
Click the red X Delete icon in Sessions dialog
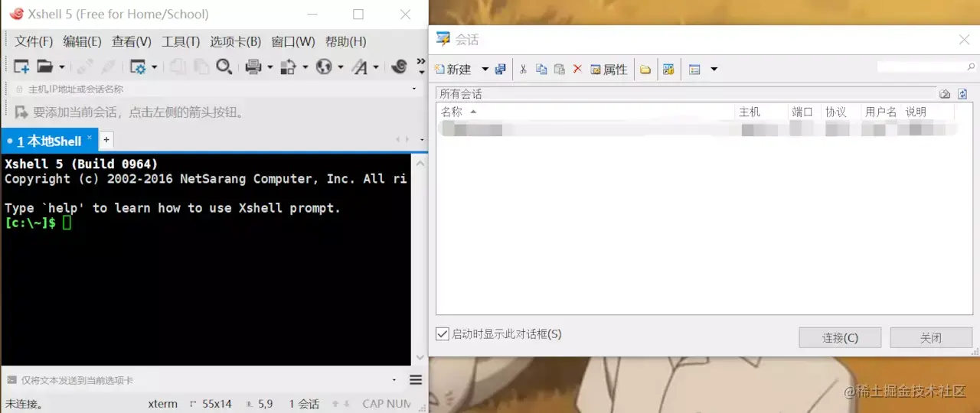click(x=577, y=69)
